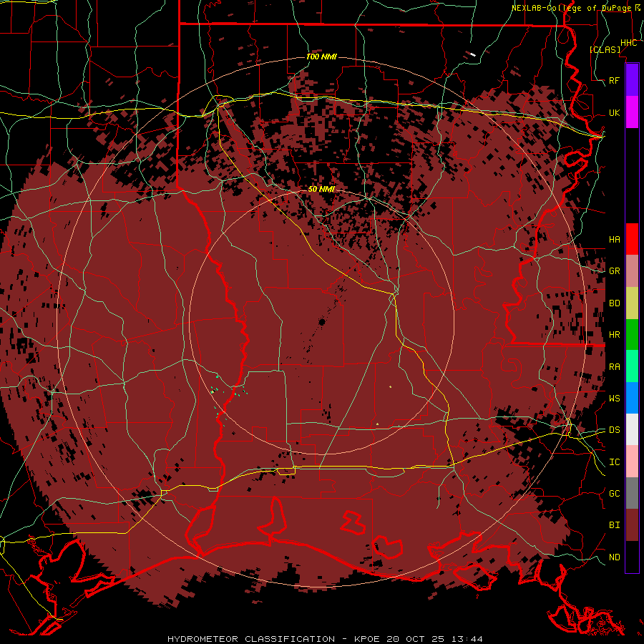Click the HA red legend swatch
This screenshot has height=644, width=644.
[632, 239]
